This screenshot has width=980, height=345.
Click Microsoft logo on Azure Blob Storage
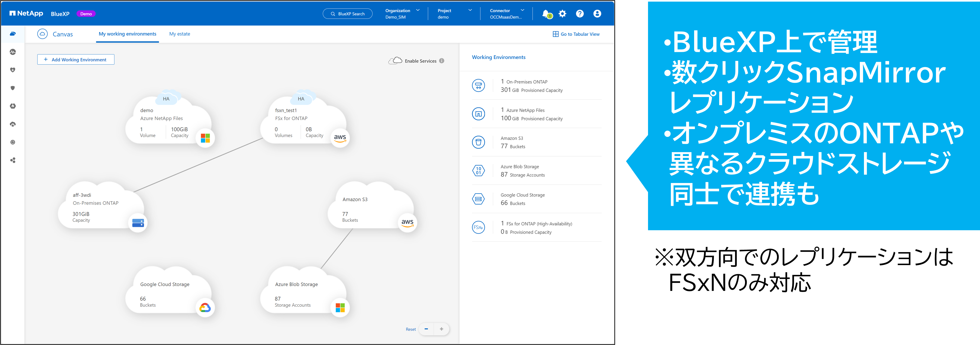(340, 307)
